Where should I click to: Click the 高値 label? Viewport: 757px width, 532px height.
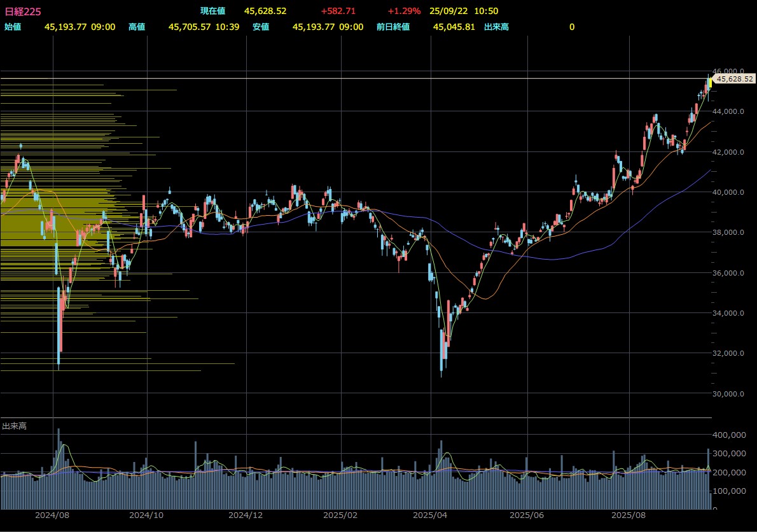pyautogui.click(x=137, y=27)
